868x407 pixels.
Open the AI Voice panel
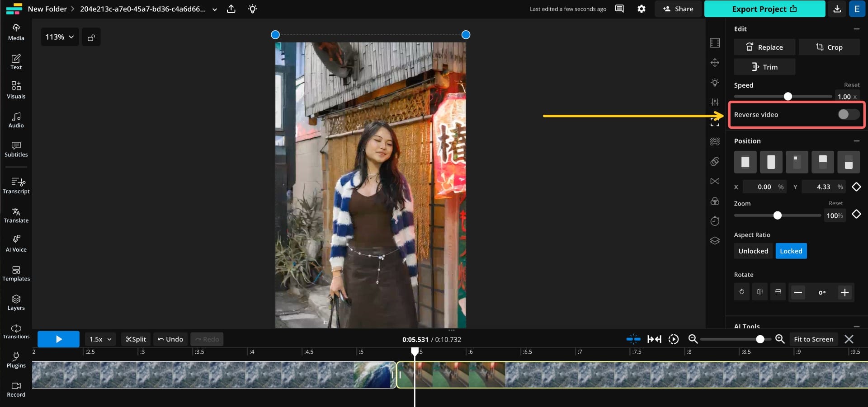pos(16,243)
